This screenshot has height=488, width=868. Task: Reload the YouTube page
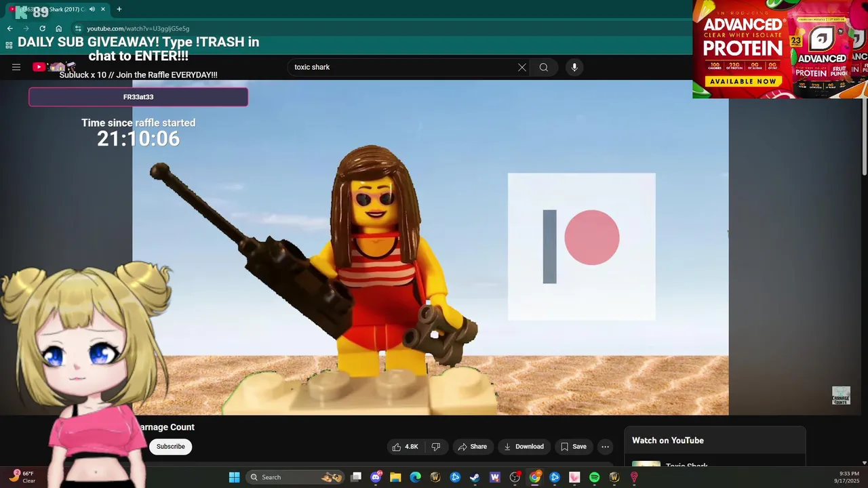[x=42, y=28]
